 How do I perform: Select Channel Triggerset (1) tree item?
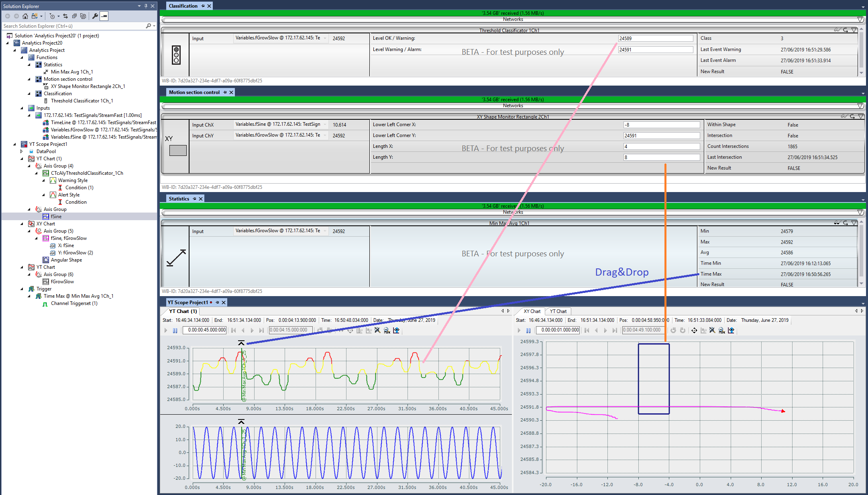[74, 303]
